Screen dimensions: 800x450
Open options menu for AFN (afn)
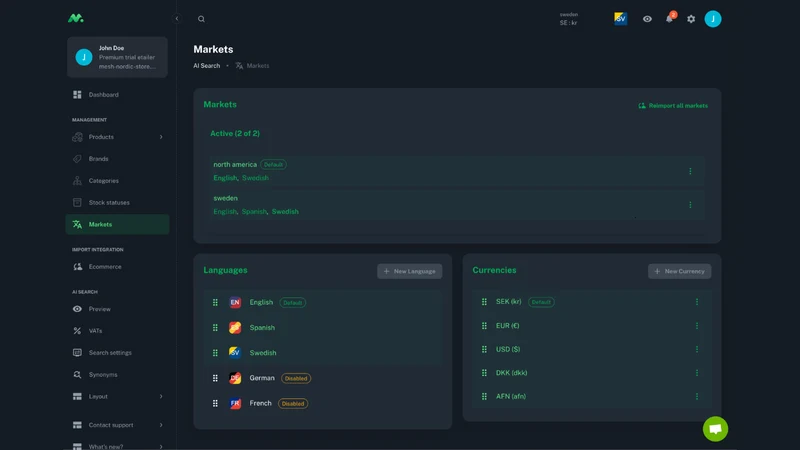[x=697, y=396]
